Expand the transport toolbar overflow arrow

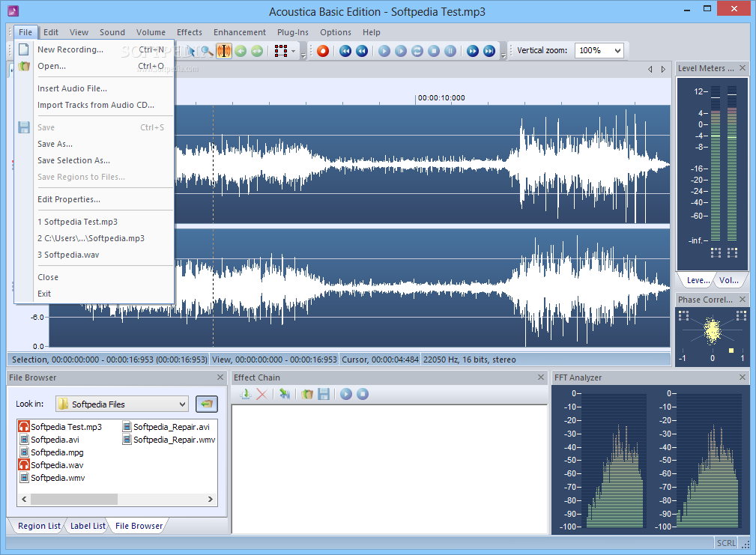click(x=504, y=54)
